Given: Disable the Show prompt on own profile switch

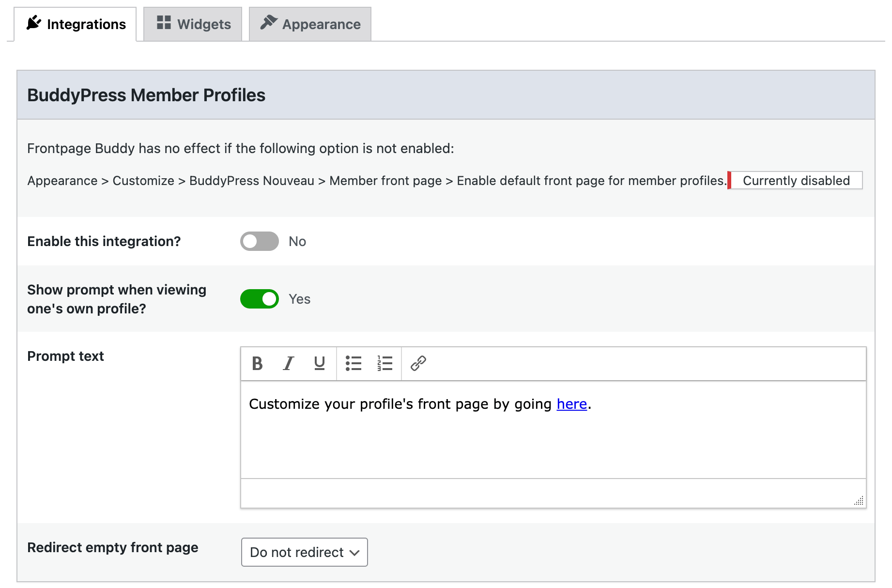Looking at the screenshot, I should [260, 299].
